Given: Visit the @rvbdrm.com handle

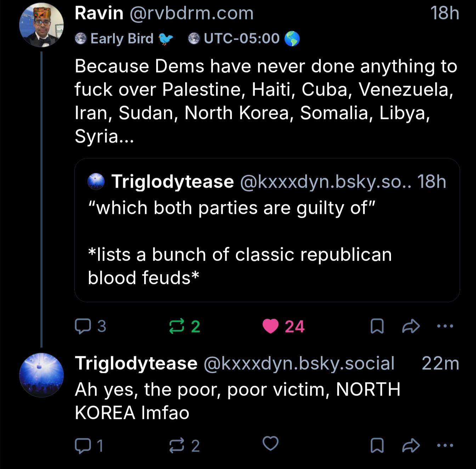Looking at the screenshot, I should pyautogui.click(x=192, y=13).
